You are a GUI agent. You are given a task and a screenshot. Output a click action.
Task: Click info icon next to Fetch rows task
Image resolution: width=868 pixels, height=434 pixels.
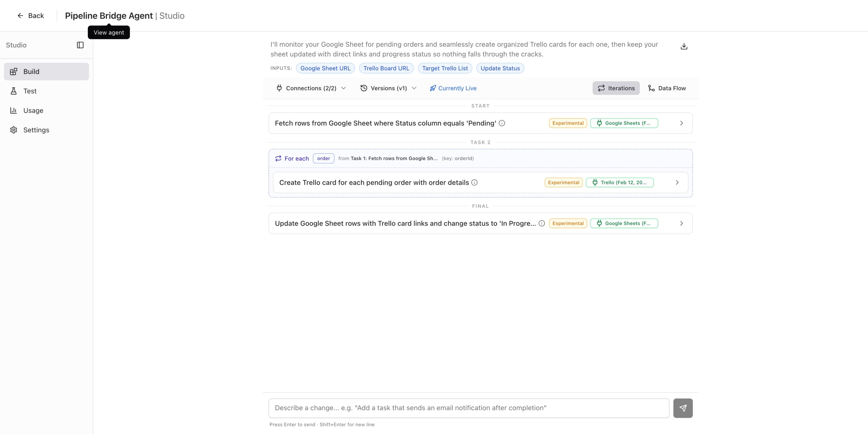[502, 123]
